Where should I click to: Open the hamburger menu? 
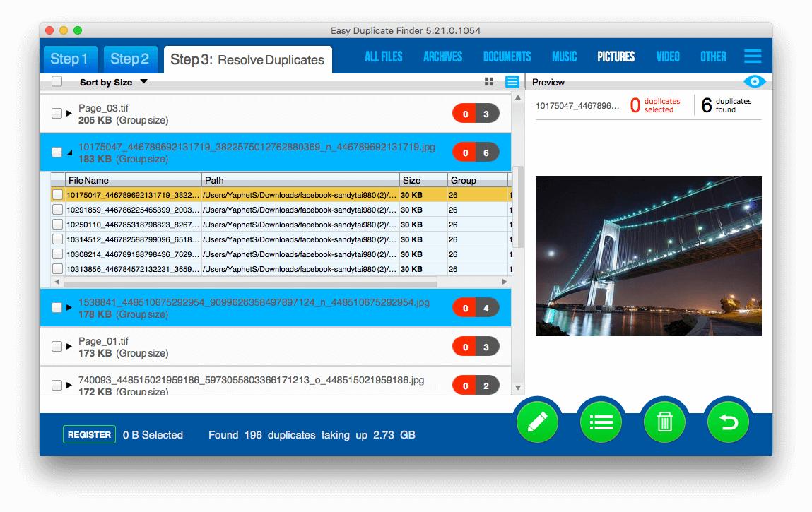pyautogui.click(x=753, y=56)
